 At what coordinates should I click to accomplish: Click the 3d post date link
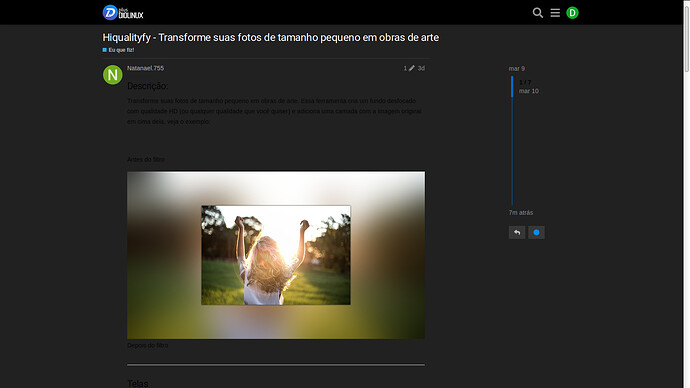coord(421,68)
